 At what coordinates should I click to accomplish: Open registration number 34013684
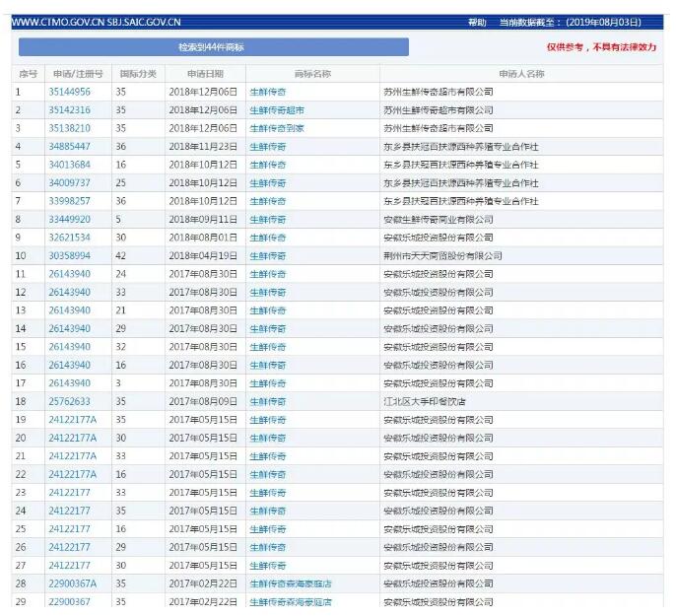[x=70, y=165]
